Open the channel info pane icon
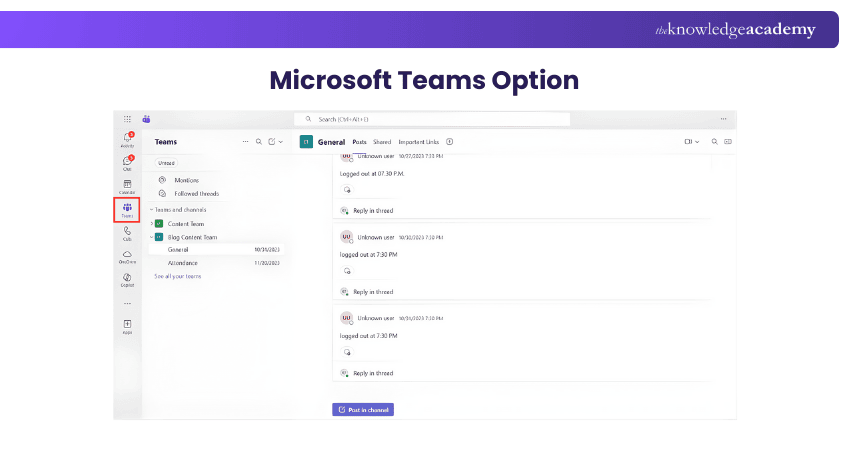This screenshot has height=450, width=850. click(728, 142)
